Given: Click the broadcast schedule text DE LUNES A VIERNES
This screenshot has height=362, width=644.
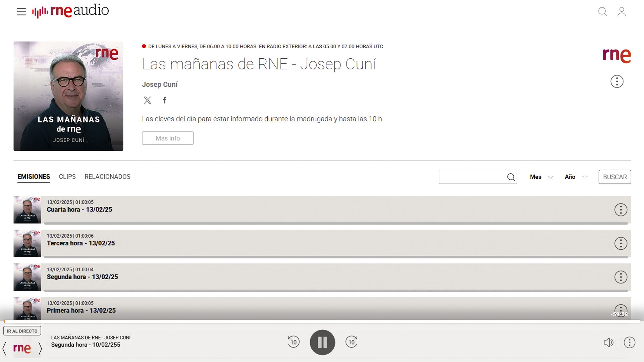Looking at the screenshot, I should 266,46.
